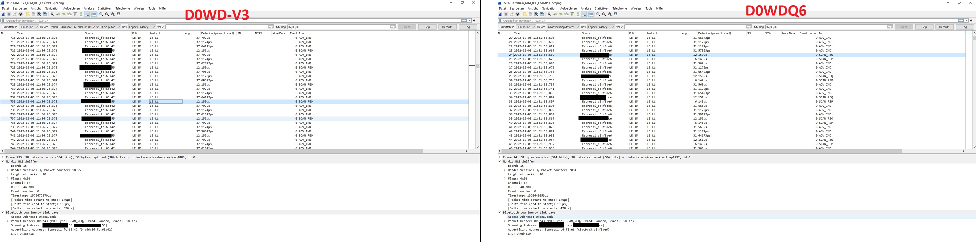Jump to last packet in D0WDQ6 window
This screenshot has width=980, height=242.
pos(578,14)
